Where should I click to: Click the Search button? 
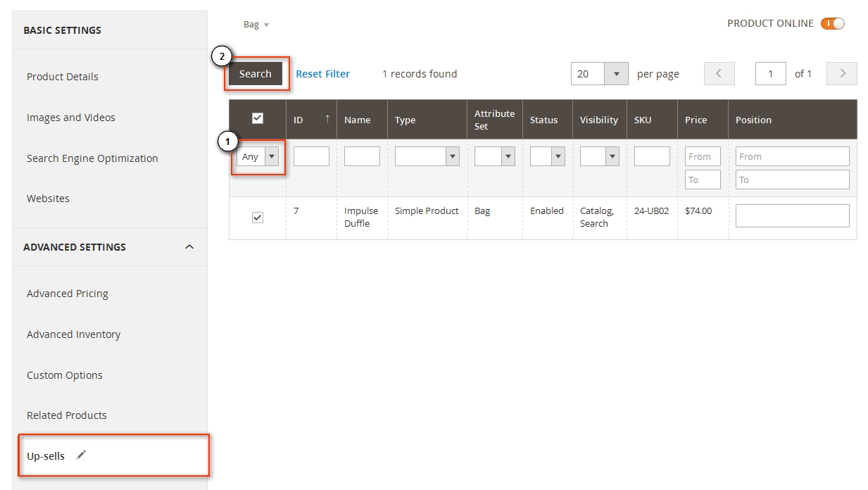(255, 73)
